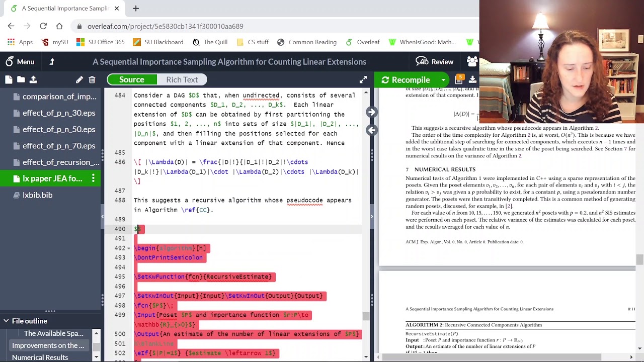Recompile the document
The width and height of the screenshot is (644, 362).
(x=406, y=80)
